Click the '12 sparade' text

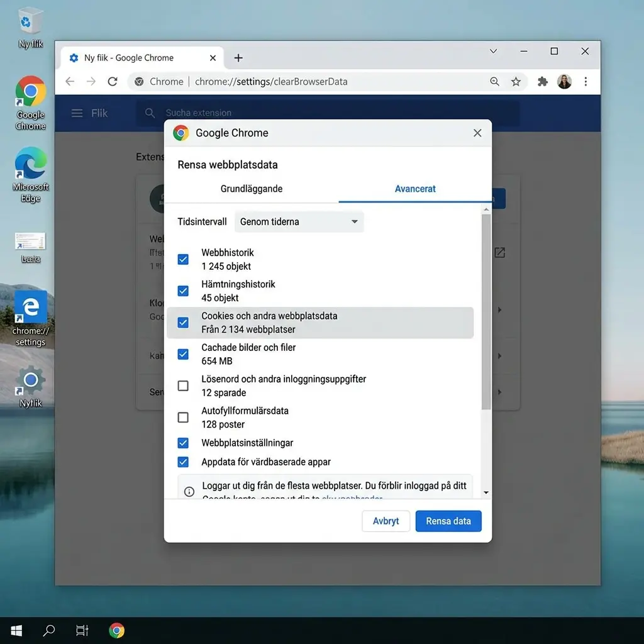pos(223,392)
